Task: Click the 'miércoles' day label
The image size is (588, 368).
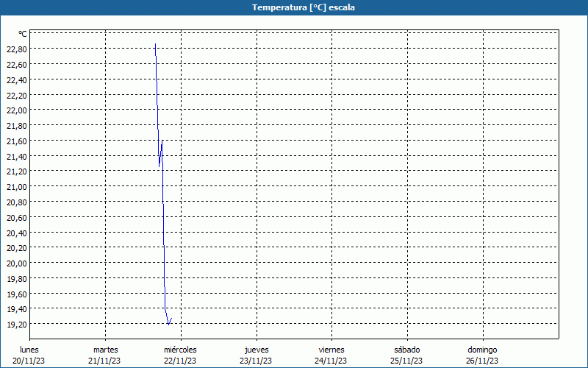Action: [180, 350]
